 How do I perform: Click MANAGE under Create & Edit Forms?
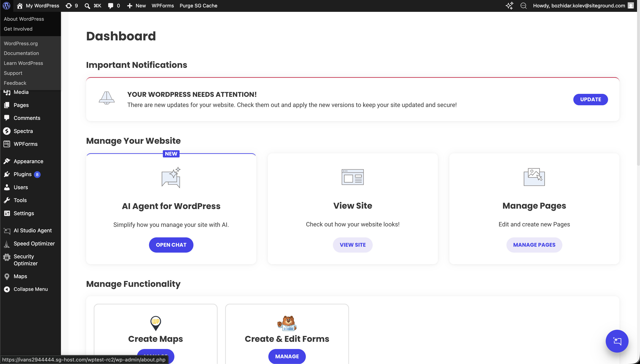[287, 356]
